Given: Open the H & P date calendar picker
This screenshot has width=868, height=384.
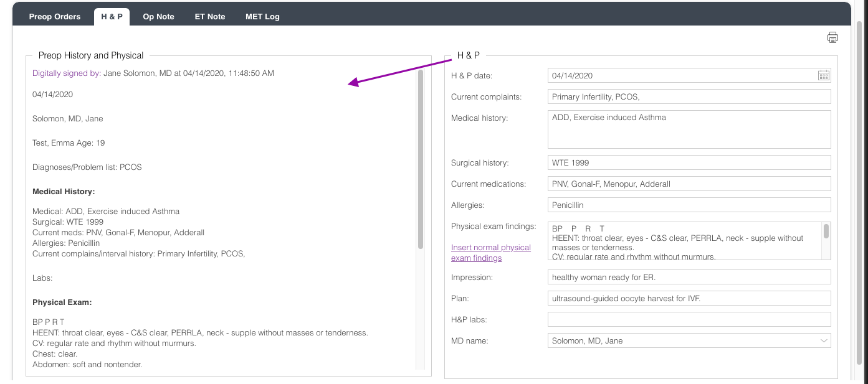Looking at the screenshot, I should [x=823, y=75].
